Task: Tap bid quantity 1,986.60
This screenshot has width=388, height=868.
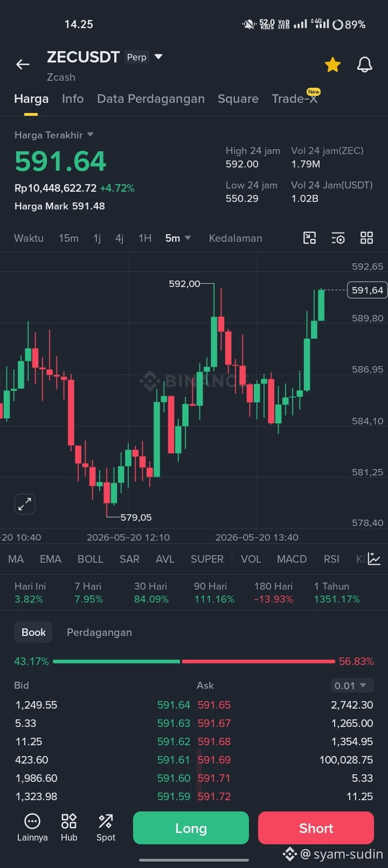Action: coord(37,778)
